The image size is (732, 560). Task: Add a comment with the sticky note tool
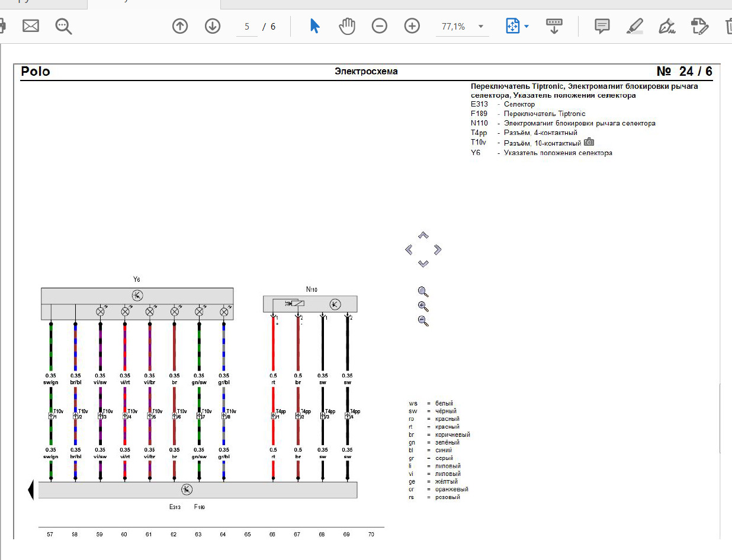602,26
